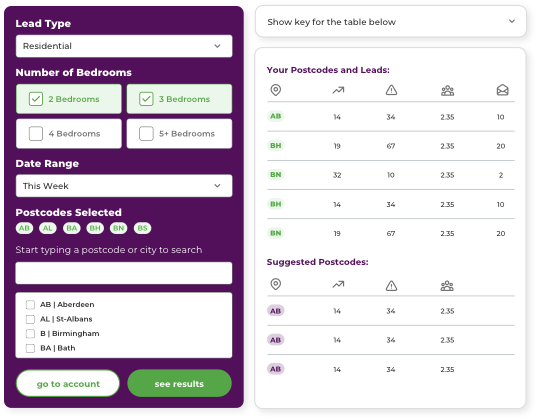Screen dimensions: 538x420
Task: Expand Show key for the table below
Action: point(390,22)
